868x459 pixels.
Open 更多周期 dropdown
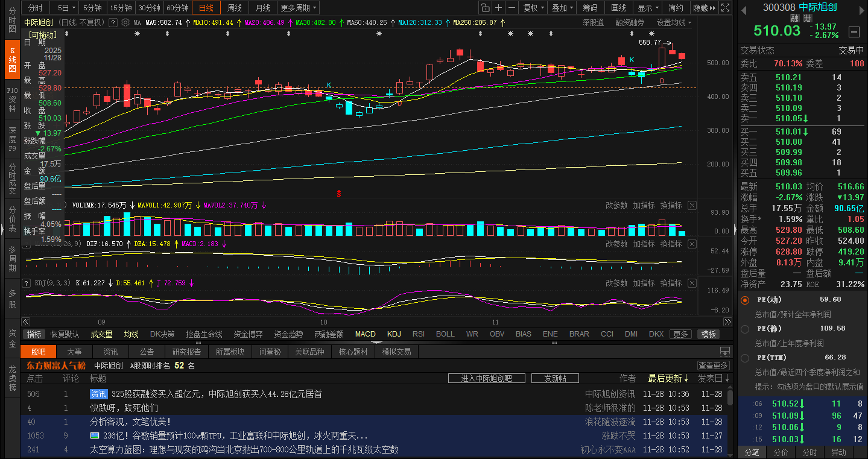click(x=299, y=8)
